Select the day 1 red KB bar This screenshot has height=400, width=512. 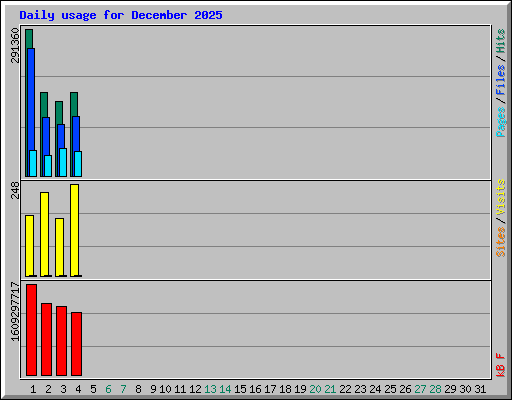click(x=31, y=330)
